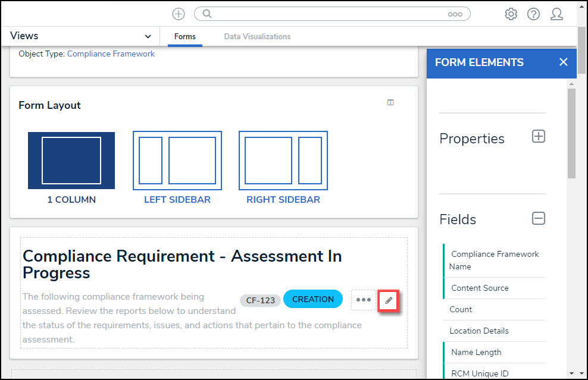Click the small column icon in Form Layout
Image resolution: width=588 pixels, height=380 pixels.
[x=390, y=102]
